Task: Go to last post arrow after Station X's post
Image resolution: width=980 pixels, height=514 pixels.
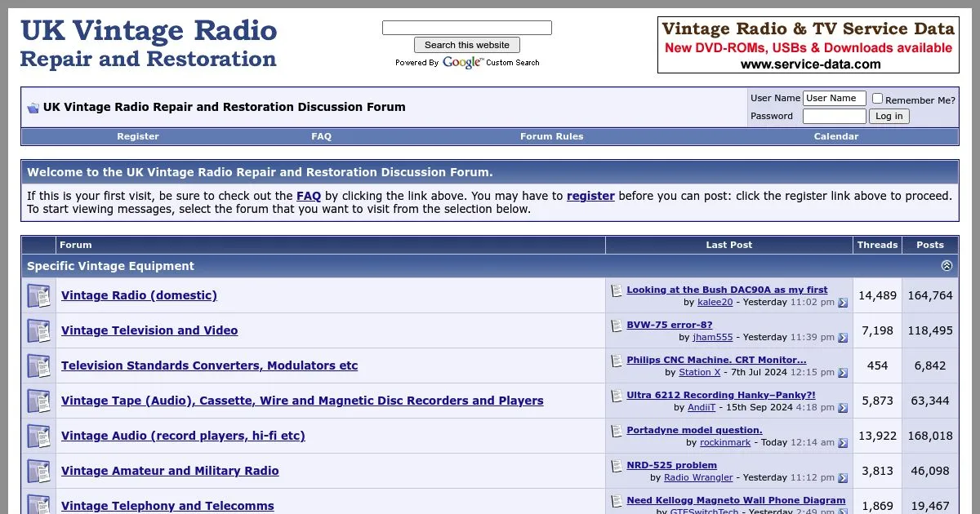Action: coord(843,373)
